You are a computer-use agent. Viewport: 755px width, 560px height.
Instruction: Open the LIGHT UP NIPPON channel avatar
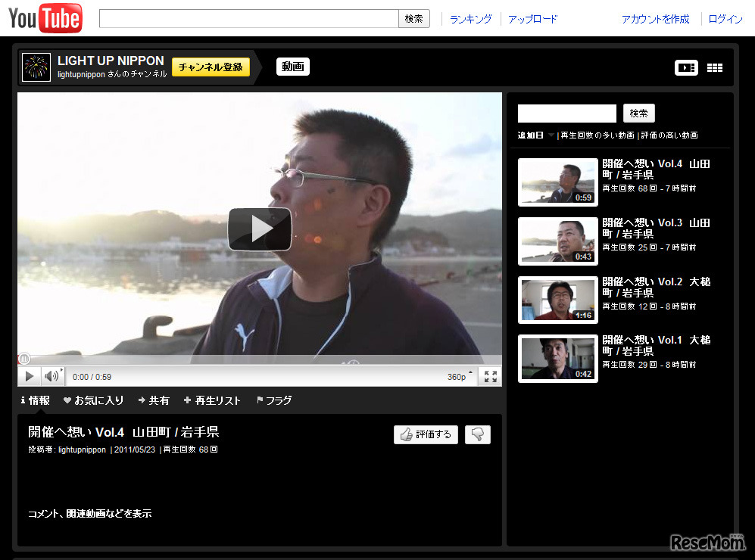36,67
